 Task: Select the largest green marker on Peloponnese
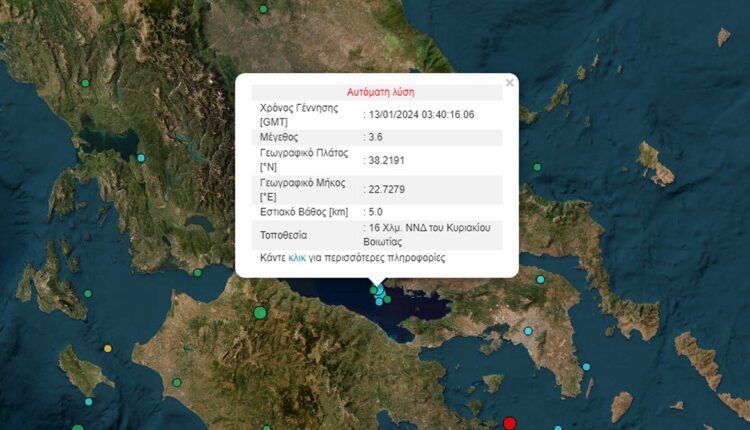(260, 313)
